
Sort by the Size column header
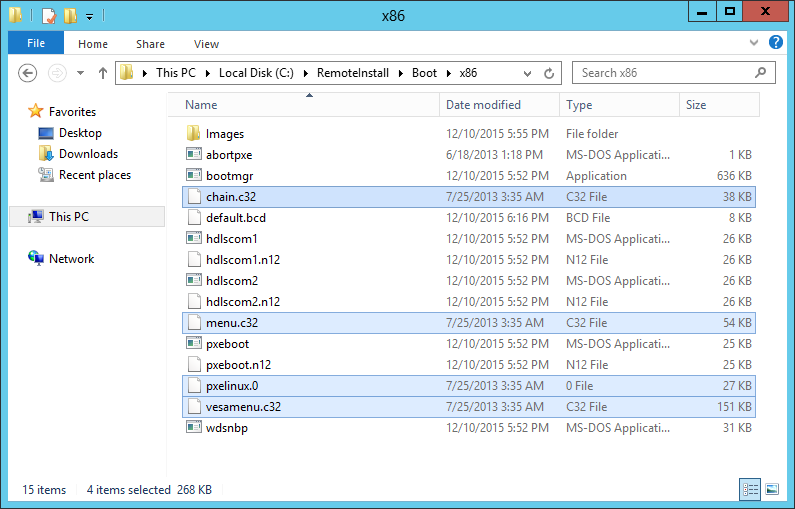pyautogui.click(x=719, y=105)
